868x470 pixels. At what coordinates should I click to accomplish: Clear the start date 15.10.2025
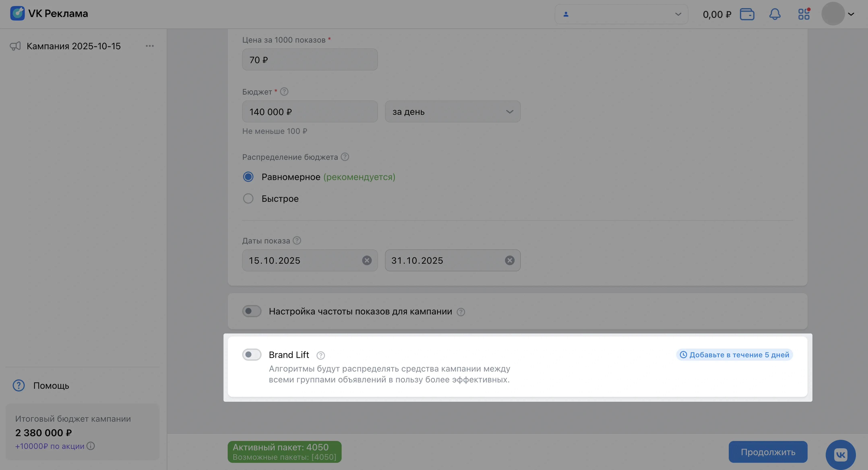pos(367,260)
